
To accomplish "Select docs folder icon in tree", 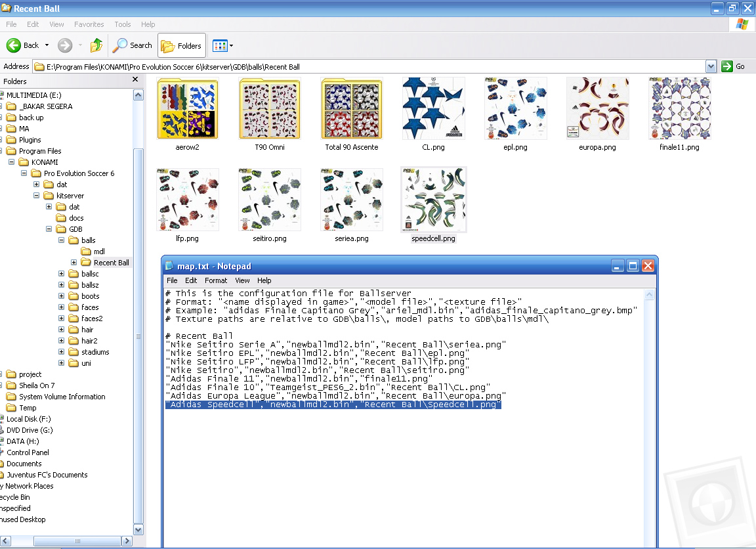I will point(61,218).
